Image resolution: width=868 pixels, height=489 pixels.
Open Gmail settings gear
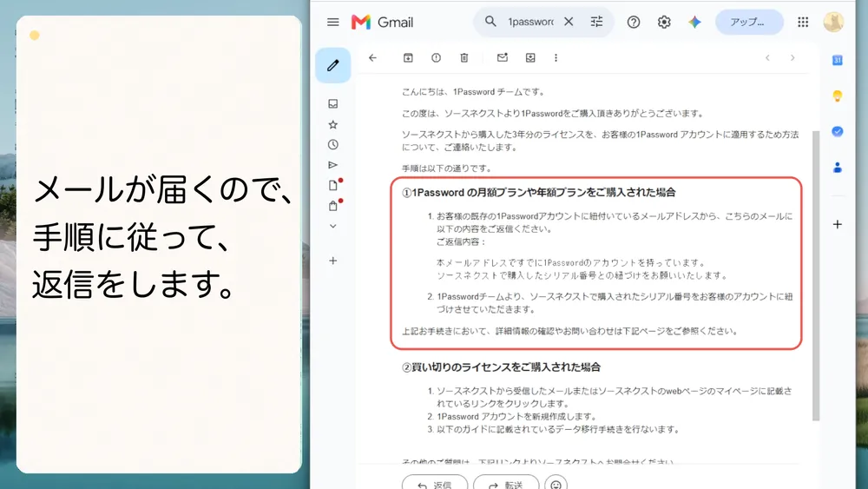(664, 23)
